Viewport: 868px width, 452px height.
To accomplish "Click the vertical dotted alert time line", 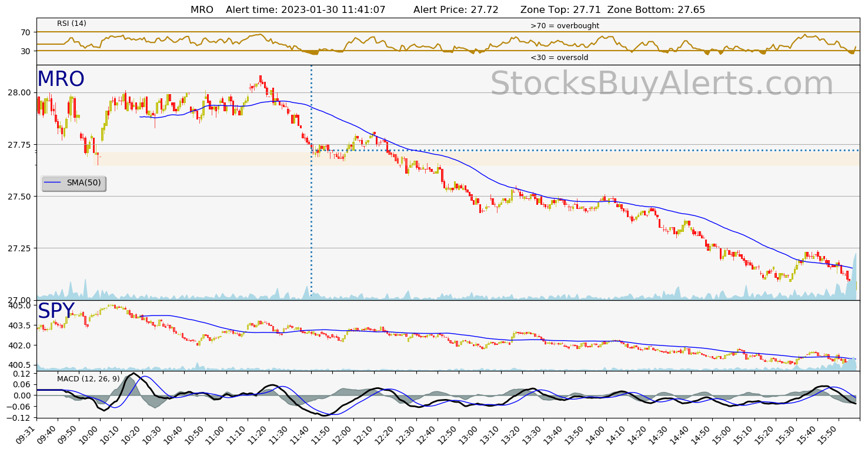I will pos(311,182).
